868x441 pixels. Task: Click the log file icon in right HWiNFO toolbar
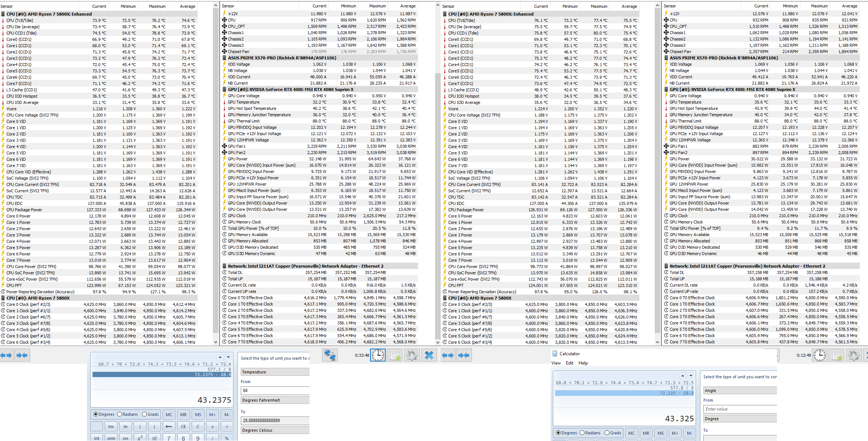(837, 355)
